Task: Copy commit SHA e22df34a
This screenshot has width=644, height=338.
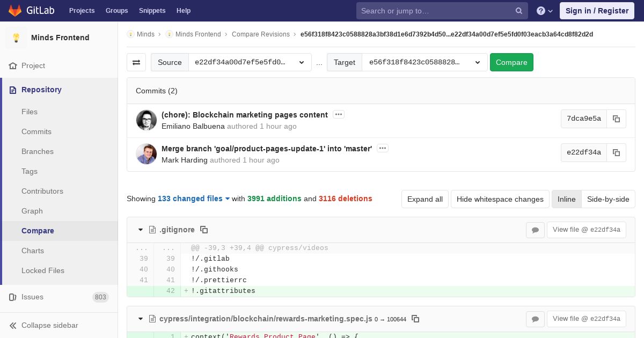Action: click(x=616, y=152)
